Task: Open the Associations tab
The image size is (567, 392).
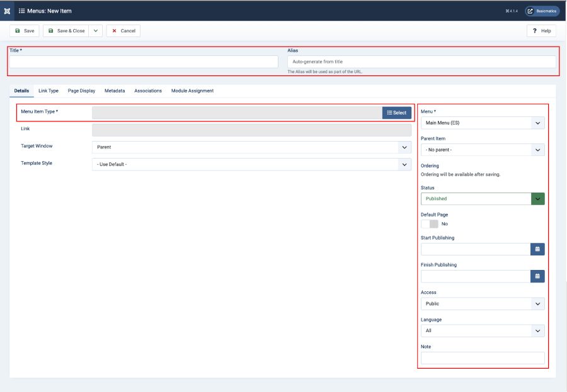Action: [x=148, y=91]
